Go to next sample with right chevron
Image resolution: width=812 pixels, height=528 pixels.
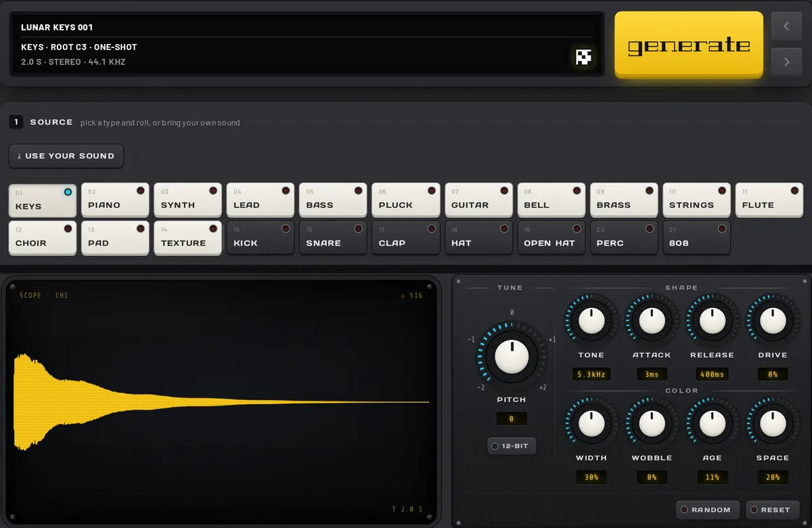click(786, 62)
